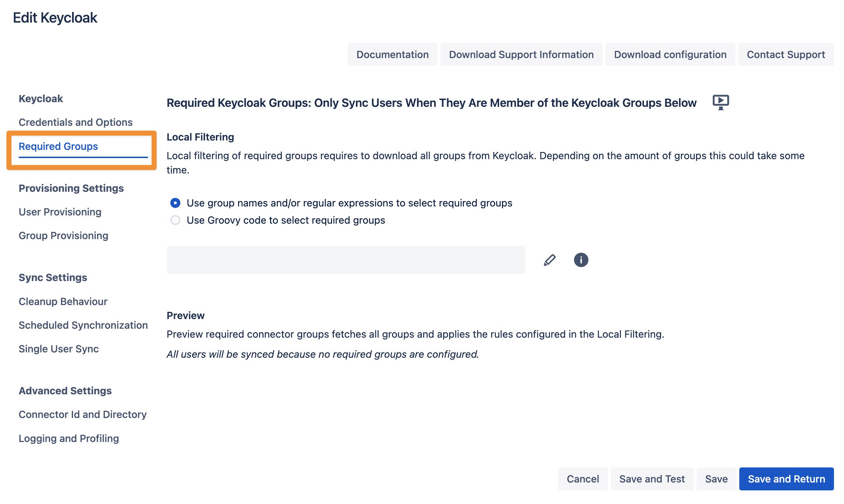Open Credentials and Options section
The height and width of the screenshot is (504, 844).
click(76, 122)
